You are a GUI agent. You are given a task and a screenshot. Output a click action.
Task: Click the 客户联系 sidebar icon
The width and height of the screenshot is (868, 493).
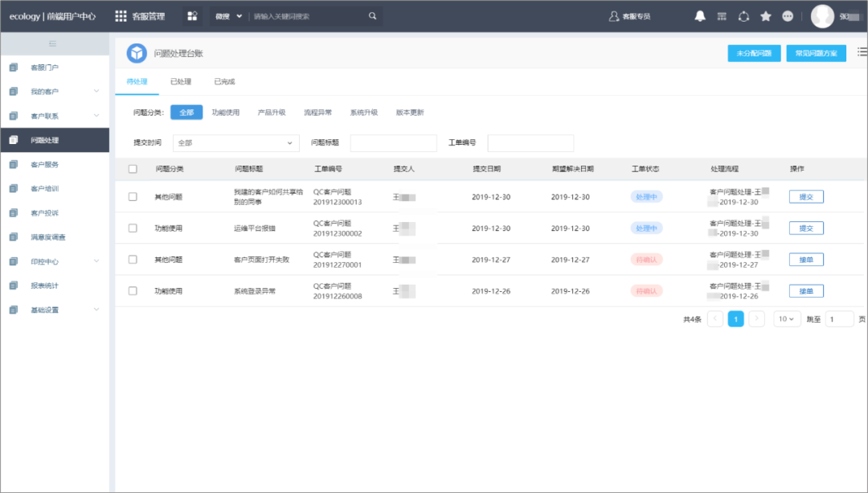(x=14, y=116)
